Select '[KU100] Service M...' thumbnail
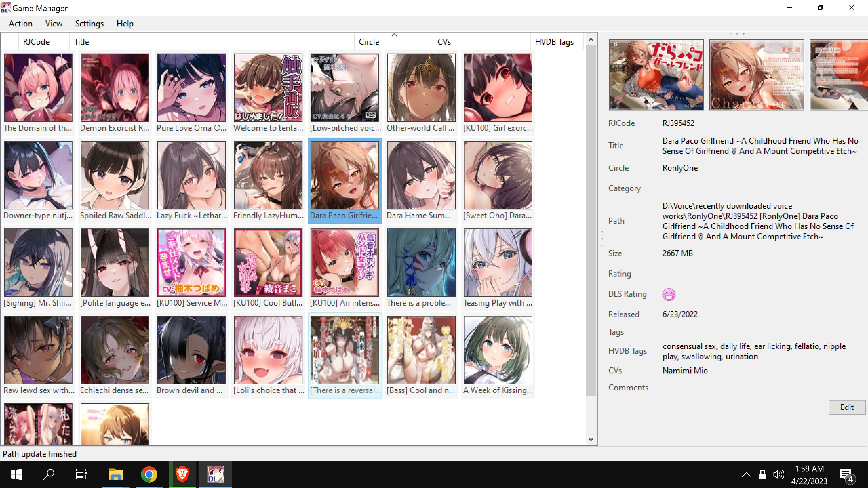This screenshot has height=488, width=868. pyautogui.click(x=191, y=263)
